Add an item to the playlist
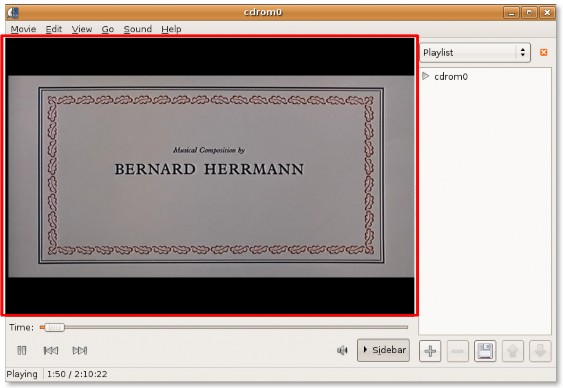563x388 pixels. [x=430, y=351]
